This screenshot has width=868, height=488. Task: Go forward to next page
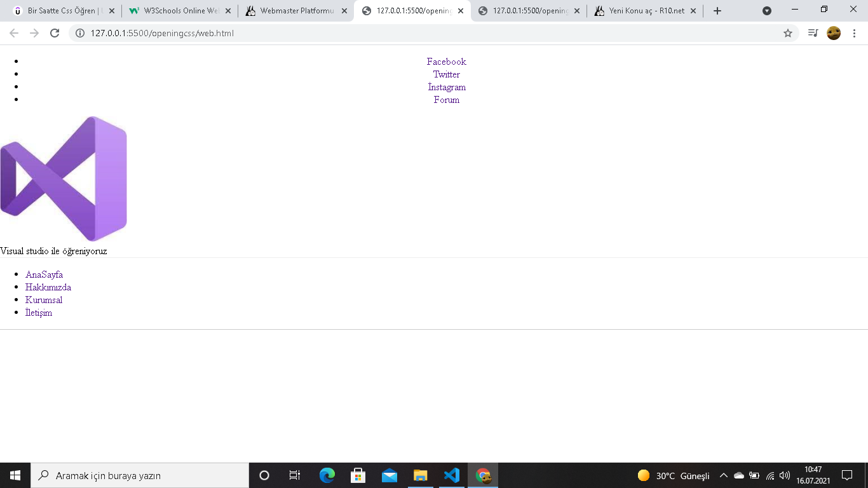[x=34, y=33]
